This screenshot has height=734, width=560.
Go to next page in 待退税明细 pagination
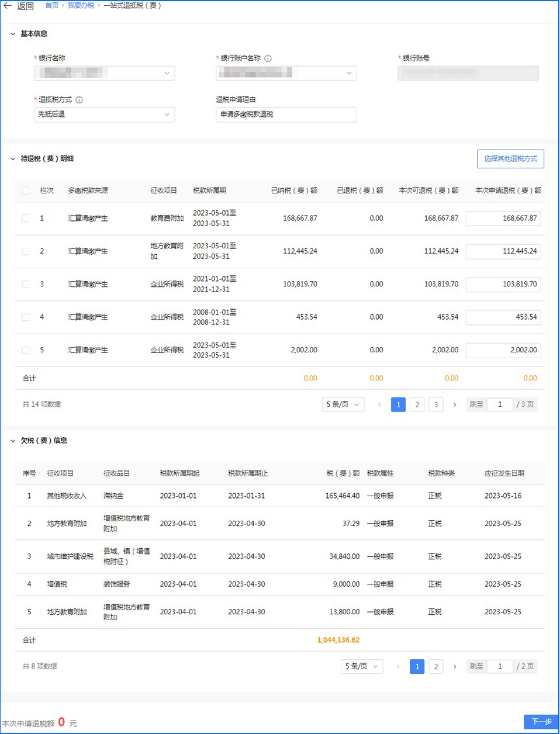click(x=455, y=404)
